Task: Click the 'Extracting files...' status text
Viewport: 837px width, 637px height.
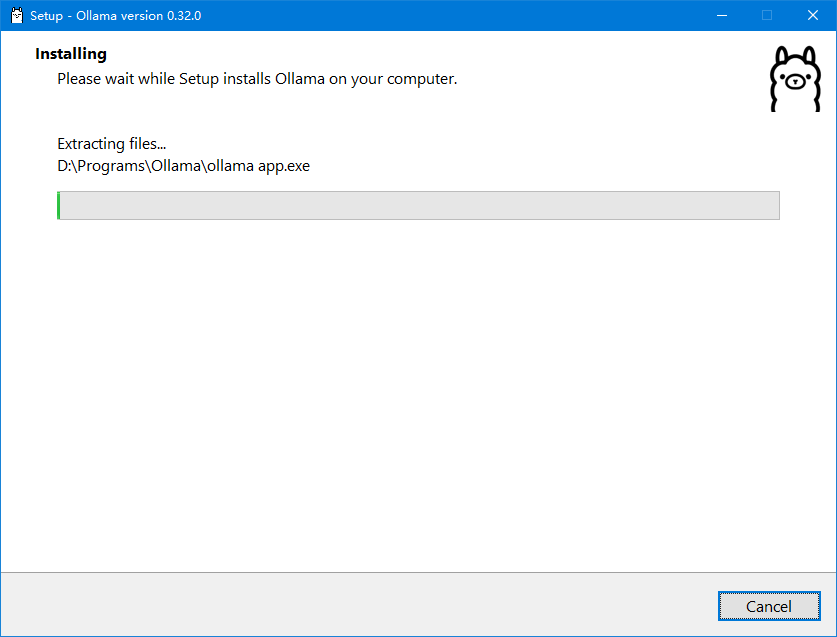Action: (x=112, y=144)
